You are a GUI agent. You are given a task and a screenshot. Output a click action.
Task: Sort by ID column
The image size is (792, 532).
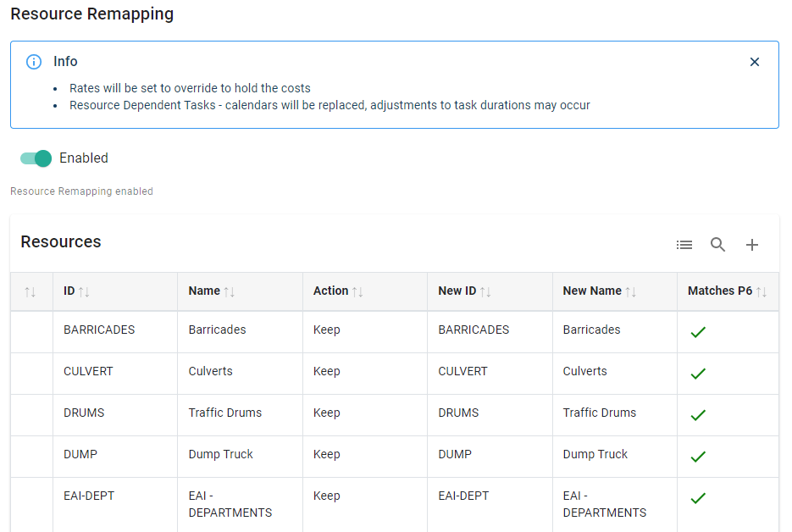pyautogui.click(x=84, y=291)
